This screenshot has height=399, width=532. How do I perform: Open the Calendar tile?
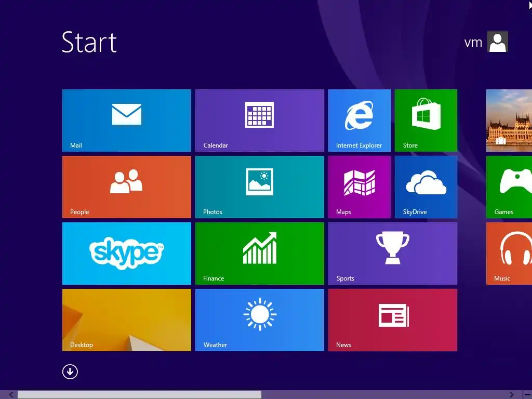coord(260,121)
